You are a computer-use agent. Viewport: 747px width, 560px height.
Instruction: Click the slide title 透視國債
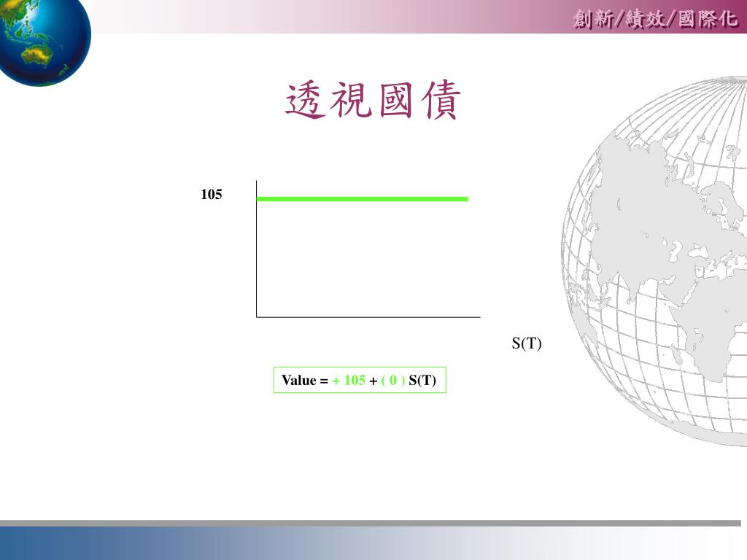[x=373, y=100]
